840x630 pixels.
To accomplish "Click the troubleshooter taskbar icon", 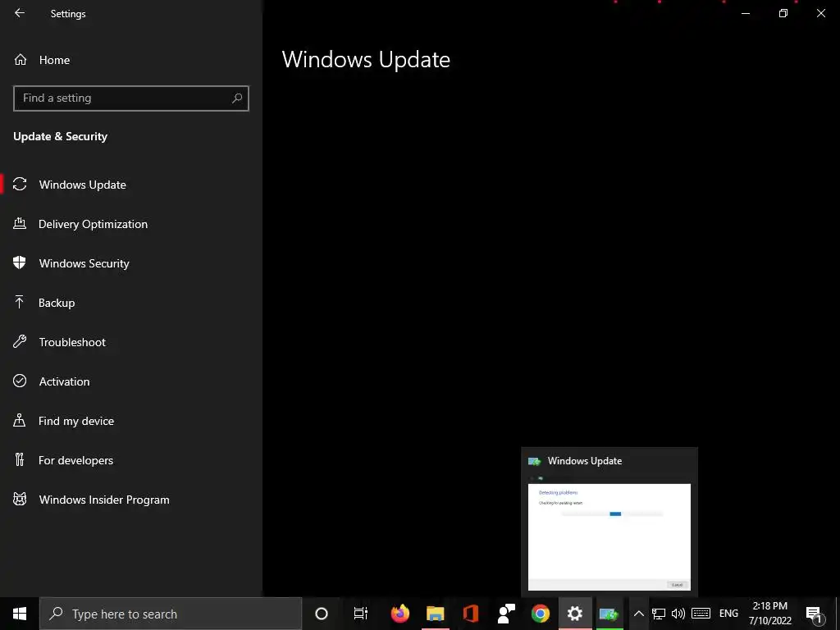I will click(x=609, y=614).
